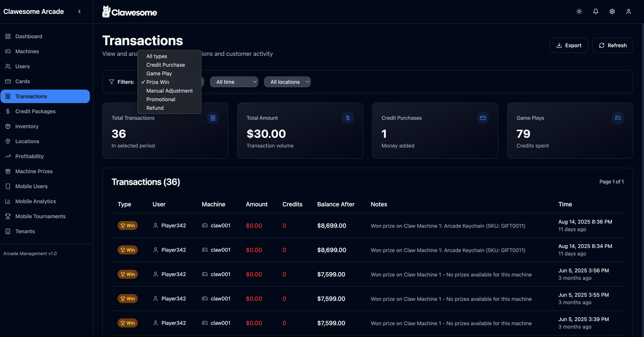Click the Machine column header
Viewport: 644px width, 337px height.
213,204
